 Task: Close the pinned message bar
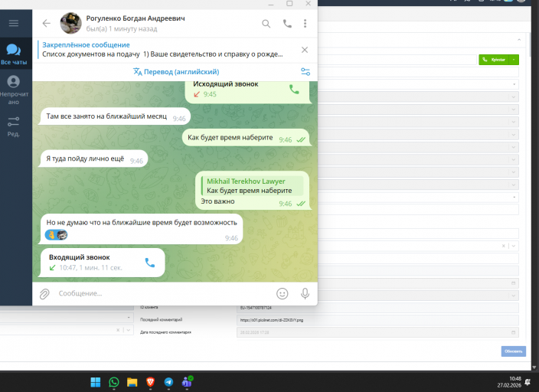pos(305,50)
